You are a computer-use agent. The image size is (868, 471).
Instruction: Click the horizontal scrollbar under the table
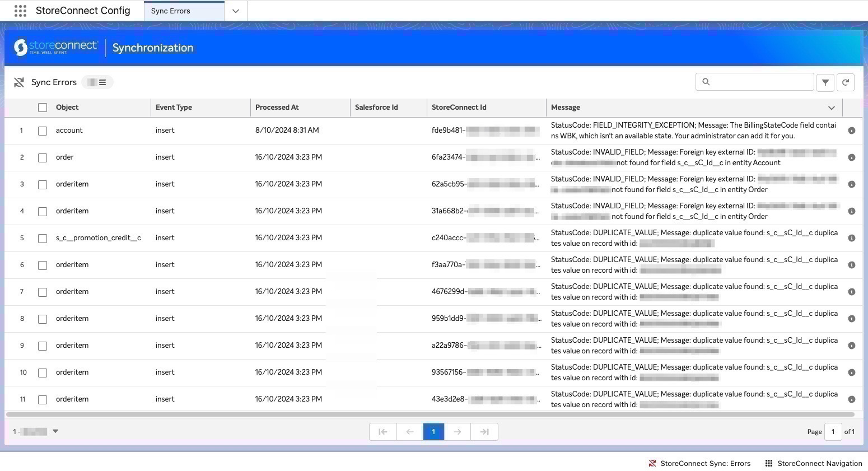[x=430, y=414]
